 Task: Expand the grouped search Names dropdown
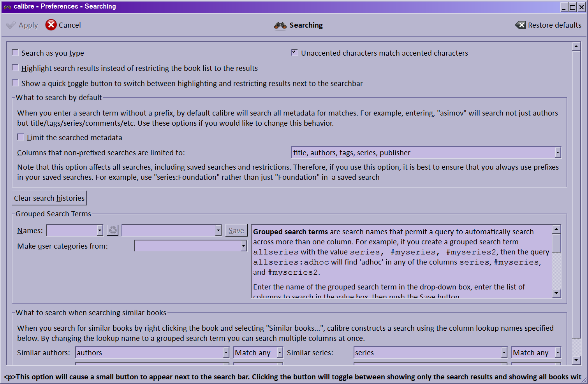(100, 230)
